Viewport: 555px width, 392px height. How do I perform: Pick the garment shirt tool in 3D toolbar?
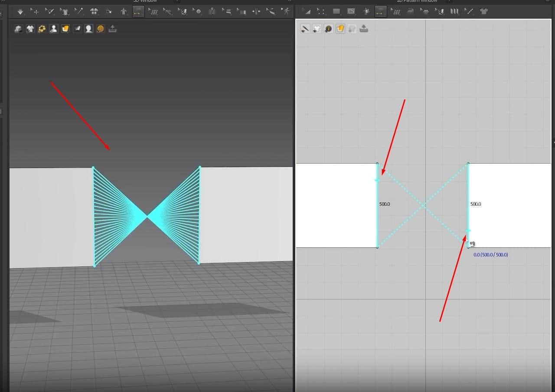(x=64, y=12)
